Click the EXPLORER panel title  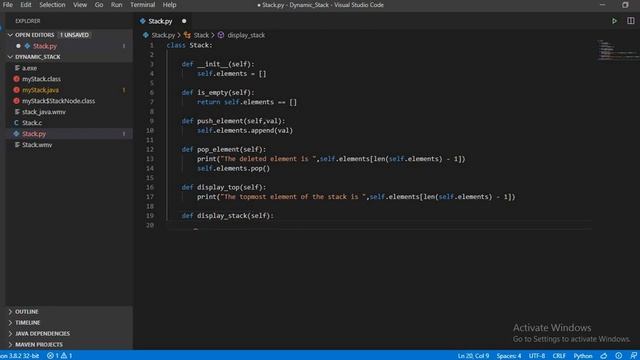tap(28, 21)
